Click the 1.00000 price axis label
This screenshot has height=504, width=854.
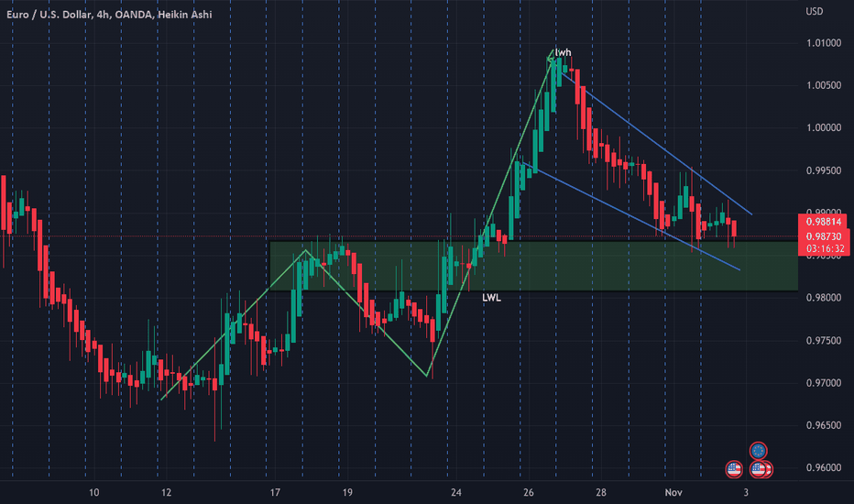point(824,128)
